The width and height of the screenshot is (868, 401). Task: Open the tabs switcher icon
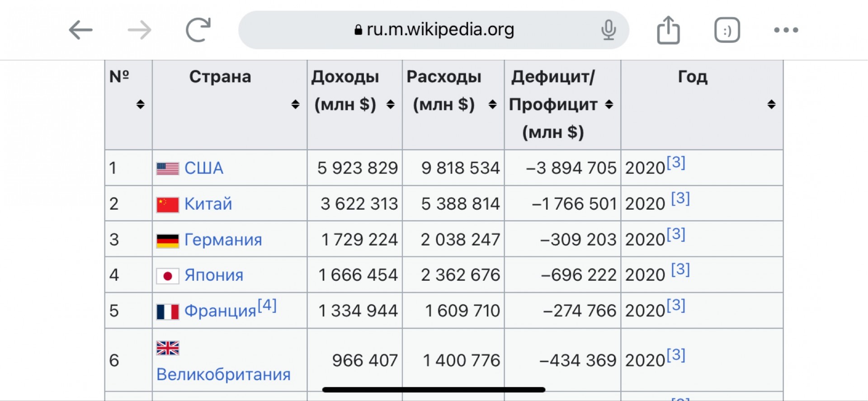(x=727, y=30)
